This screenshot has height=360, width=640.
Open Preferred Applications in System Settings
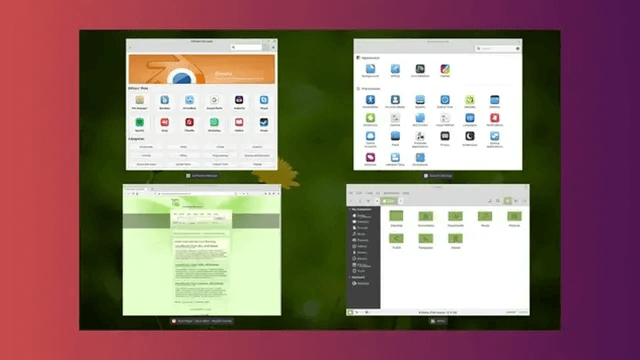pos(420,139)
